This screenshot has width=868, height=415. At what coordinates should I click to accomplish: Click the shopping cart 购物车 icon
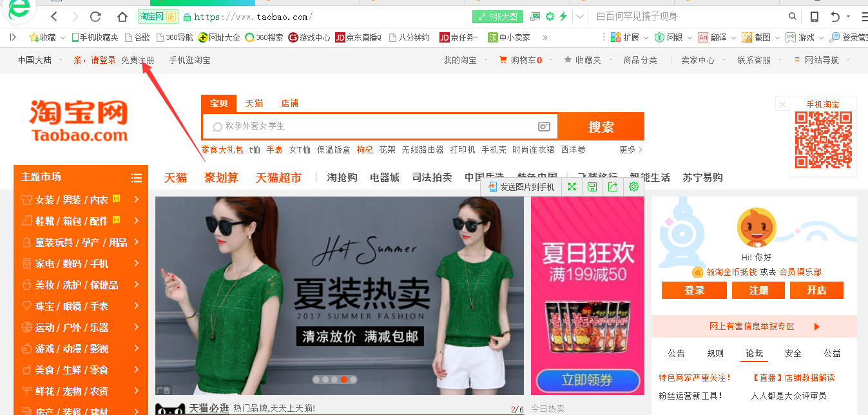coord(503,60)
